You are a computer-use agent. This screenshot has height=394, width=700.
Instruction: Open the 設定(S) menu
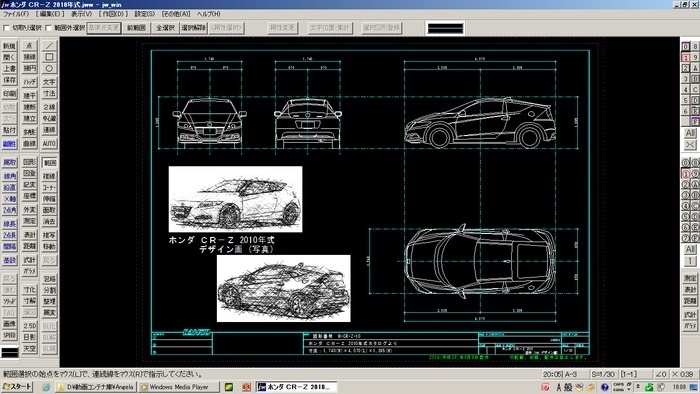(145, 14)
